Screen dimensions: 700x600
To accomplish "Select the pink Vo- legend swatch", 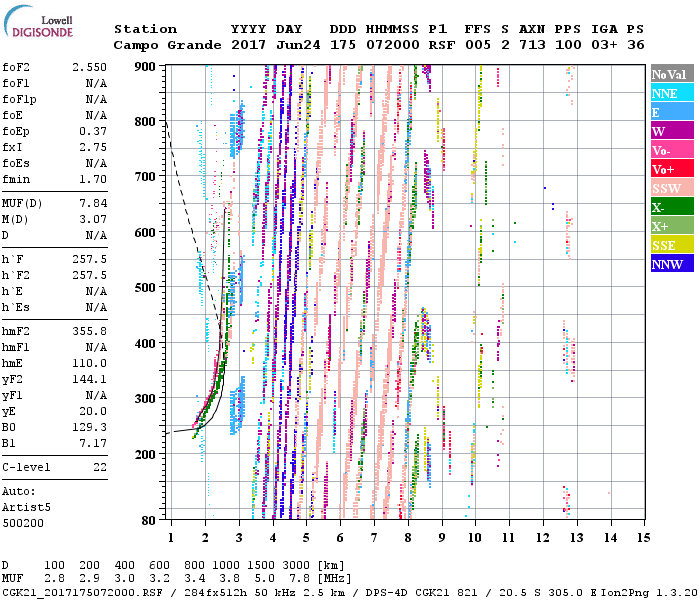I will pyautogui.click(x=672, y=150).
